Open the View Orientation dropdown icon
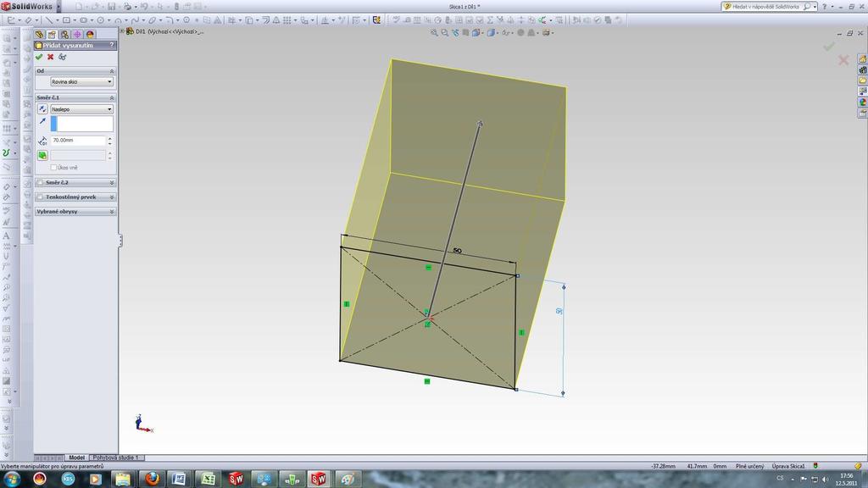The height and width of the screenshot is (488, 868). [x=476, y=33]
